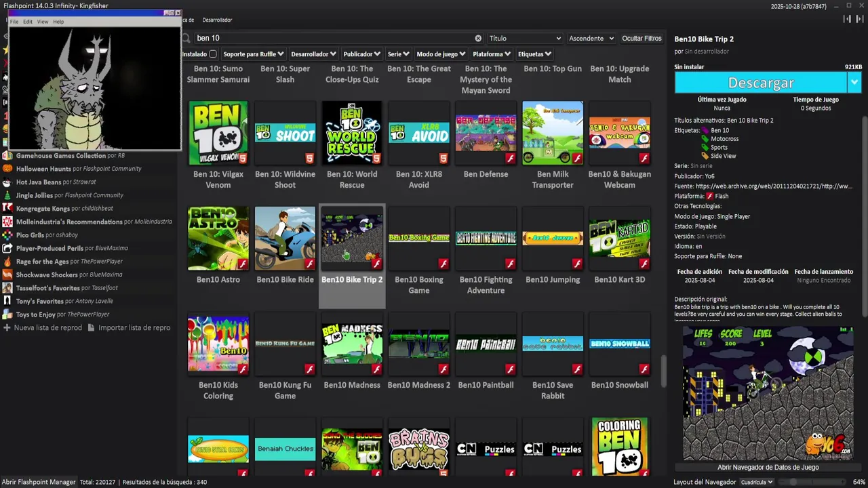This screenshot has width=868, height=488.
Task: Expand the Desarrollador filter dropdown
Action: pos(314,54)
